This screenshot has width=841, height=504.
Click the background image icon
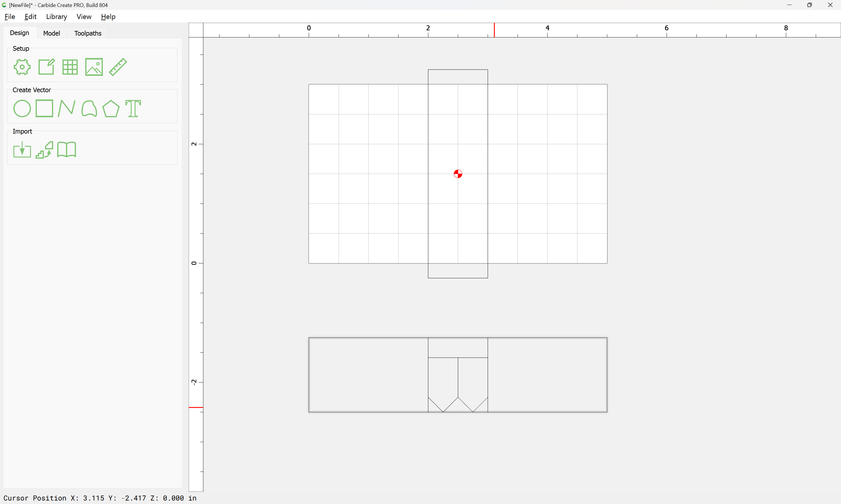(94, 67)
